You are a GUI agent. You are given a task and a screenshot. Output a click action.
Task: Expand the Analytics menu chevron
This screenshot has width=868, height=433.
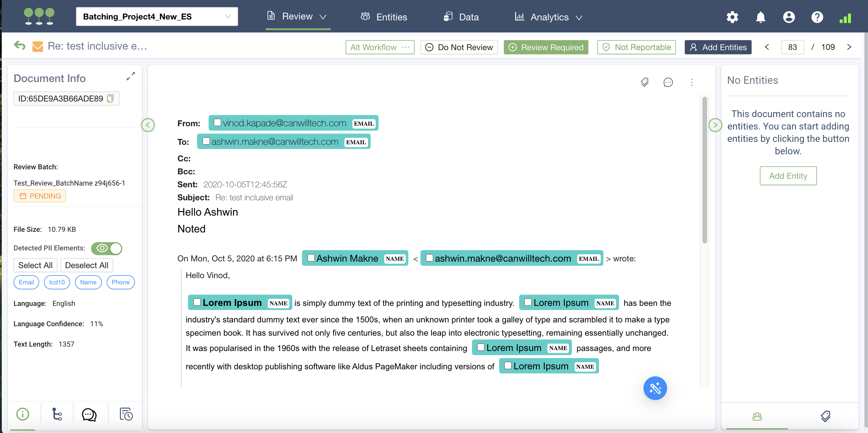click(579, 17)
